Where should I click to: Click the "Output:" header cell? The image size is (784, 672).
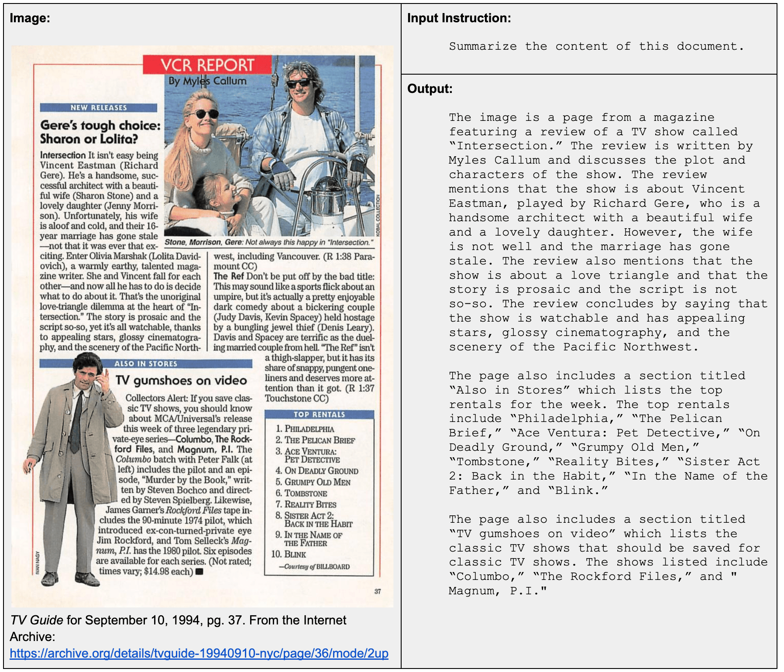coord(430,88)
